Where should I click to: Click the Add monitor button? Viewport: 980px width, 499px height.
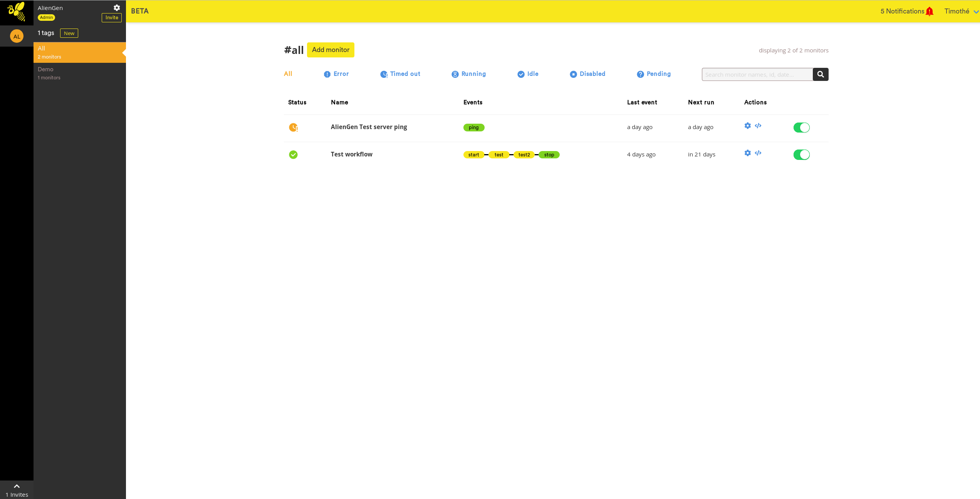331,50
